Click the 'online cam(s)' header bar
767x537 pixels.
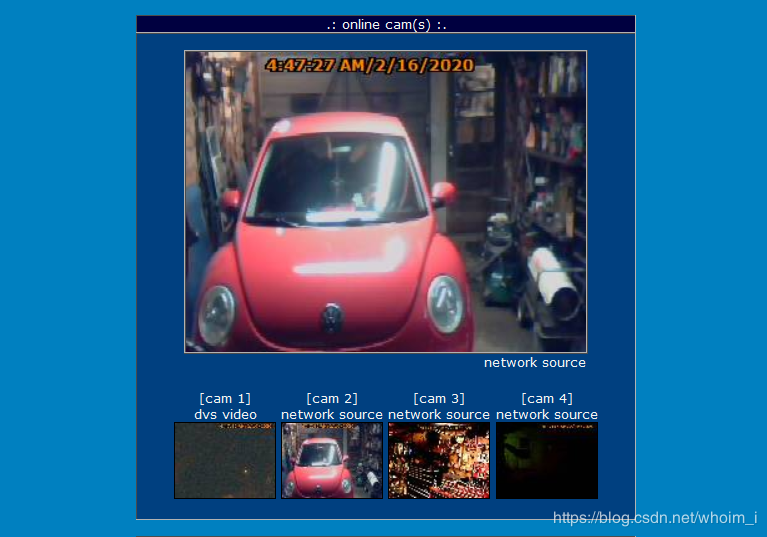386,24
